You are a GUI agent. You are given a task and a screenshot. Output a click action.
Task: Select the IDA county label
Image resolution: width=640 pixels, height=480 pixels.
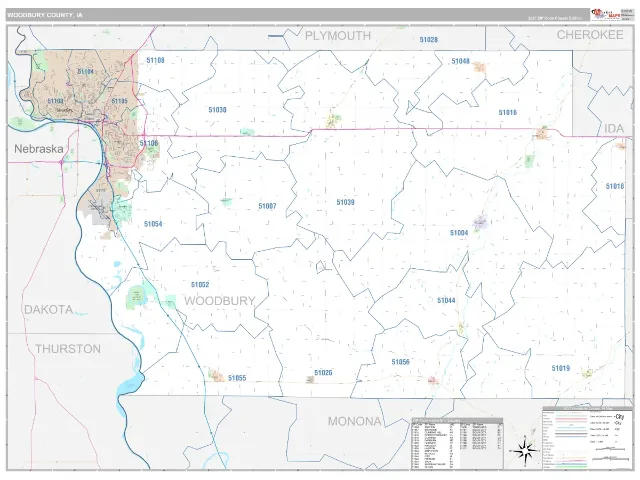[x=614, y=129]
